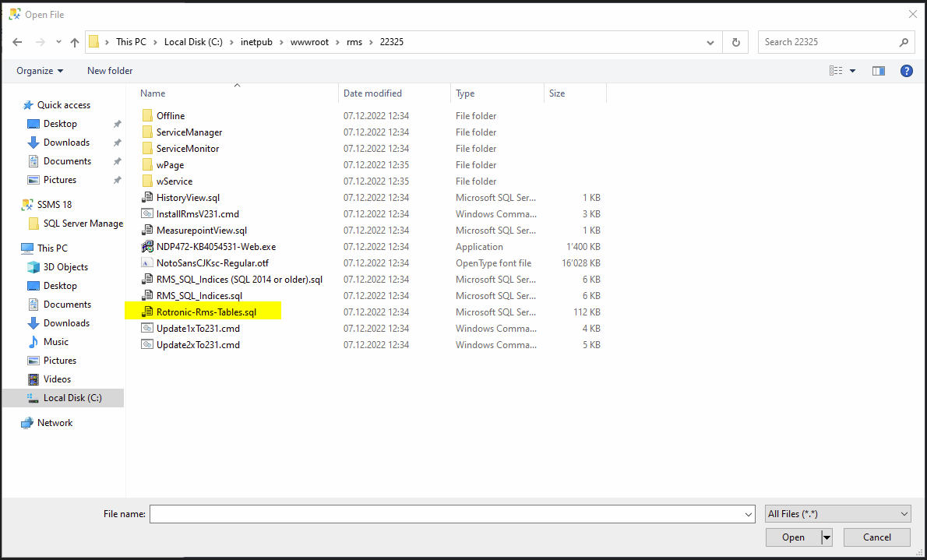Image resolution: width=927 pixels, height=560 pixels.
Task: Open the recent locations chevron
Action: 58,42
